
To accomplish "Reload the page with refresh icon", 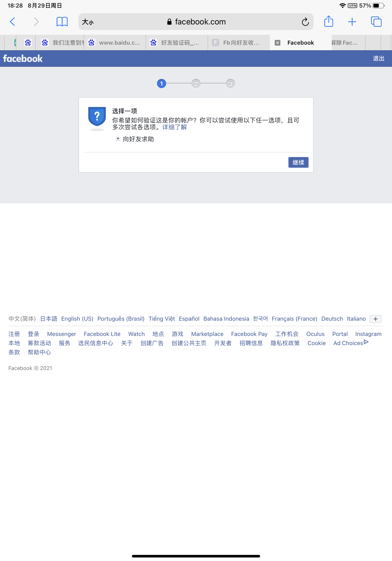I will pyautogui.click(x=305, y=22).
